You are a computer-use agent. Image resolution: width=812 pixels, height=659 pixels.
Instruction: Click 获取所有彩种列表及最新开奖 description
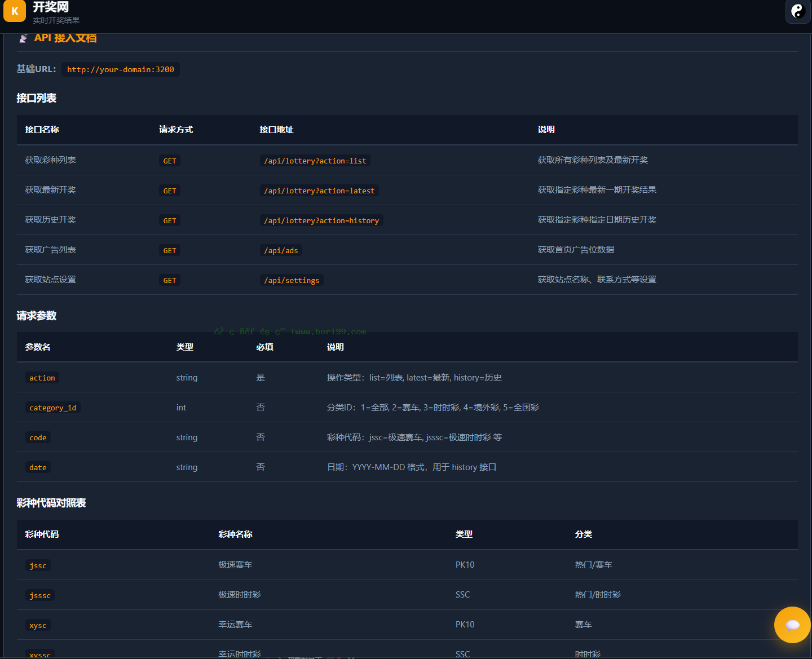pyautogui.click(x=593, y=160)
